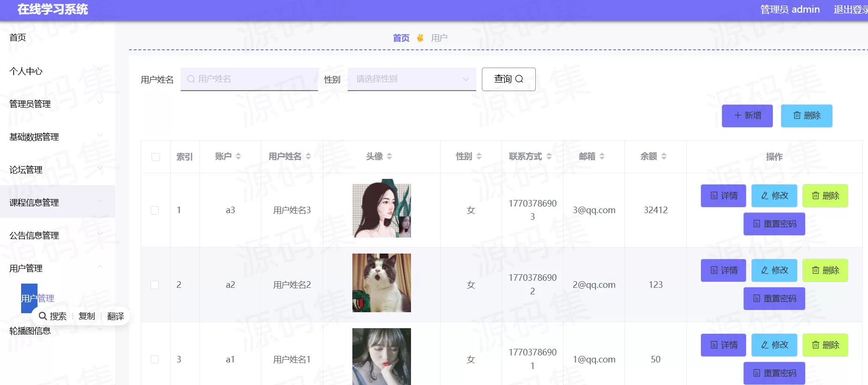Click the email 1@qq.com cell

594,360
